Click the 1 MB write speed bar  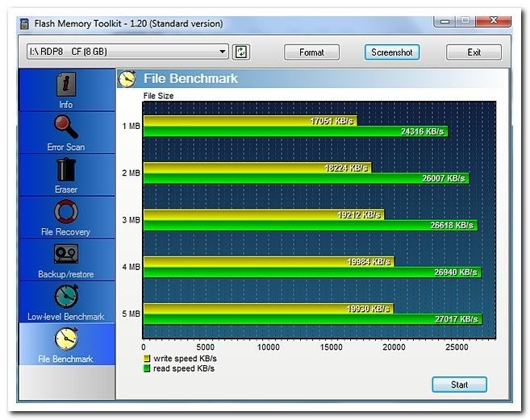[250, 121]
